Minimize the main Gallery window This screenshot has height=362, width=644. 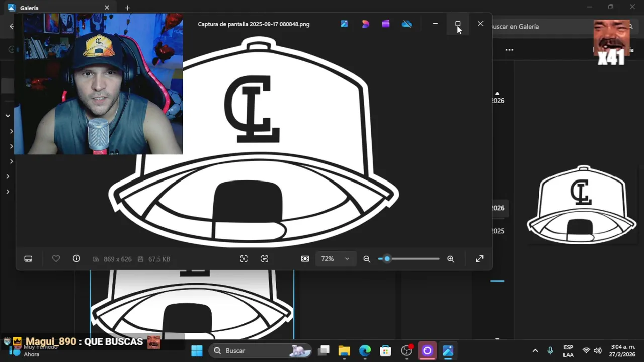point(589,7)
